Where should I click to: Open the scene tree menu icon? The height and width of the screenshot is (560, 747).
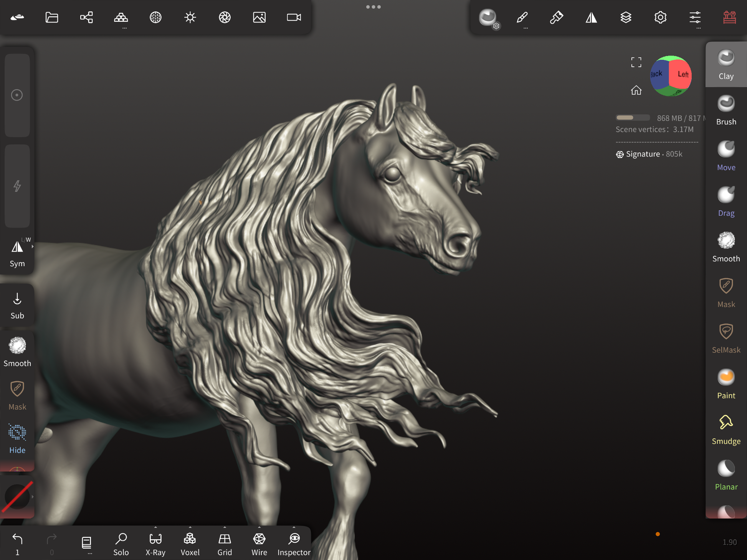(x=86, y=17)
